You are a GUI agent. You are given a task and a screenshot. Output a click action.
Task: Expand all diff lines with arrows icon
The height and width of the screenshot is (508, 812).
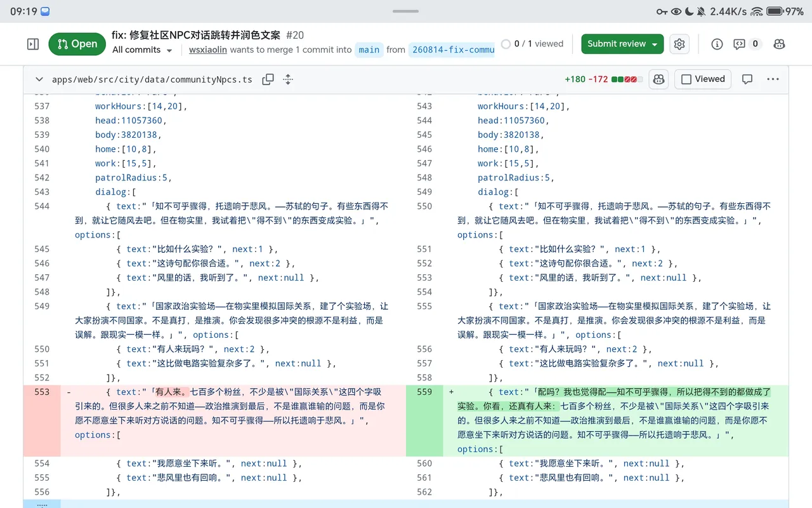(288, 79)
